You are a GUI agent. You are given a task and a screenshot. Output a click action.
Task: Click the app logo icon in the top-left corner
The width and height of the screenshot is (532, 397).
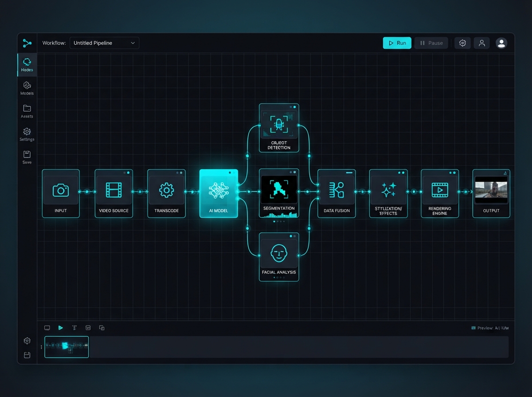click(27, 43)
